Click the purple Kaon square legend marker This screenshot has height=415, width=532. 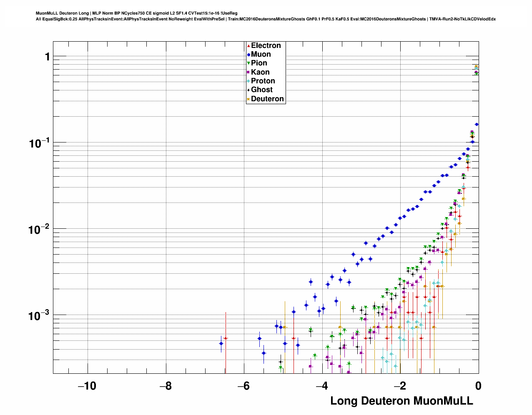point(248,72)
